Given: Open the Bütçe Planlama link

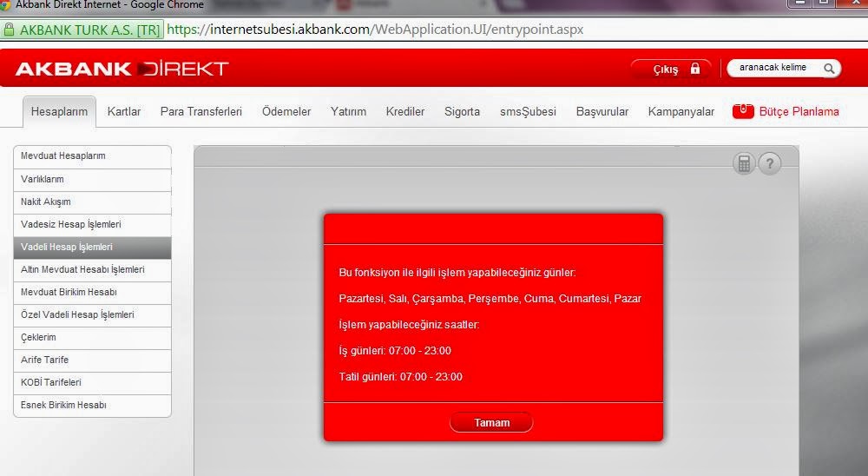Looking at the screenshot, I should pyautogui.click(x=799, y=111).
